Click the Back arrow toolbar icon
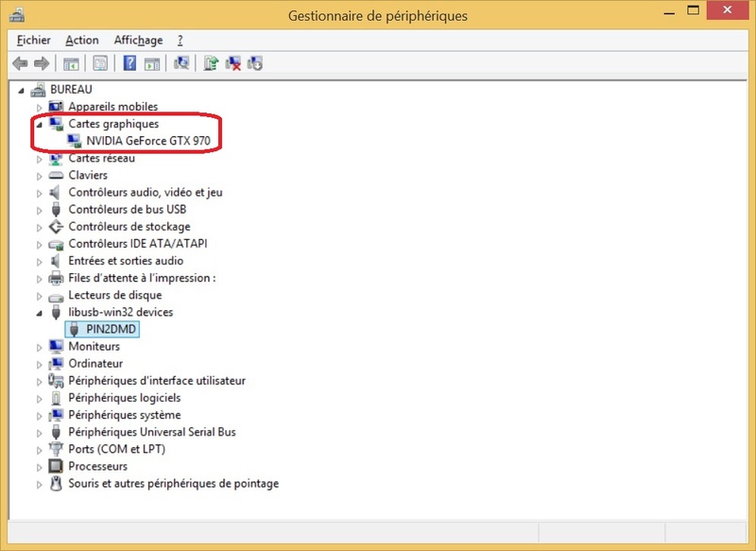The height and width of the screenshot is (551, 756). click(x=20, y=63)
